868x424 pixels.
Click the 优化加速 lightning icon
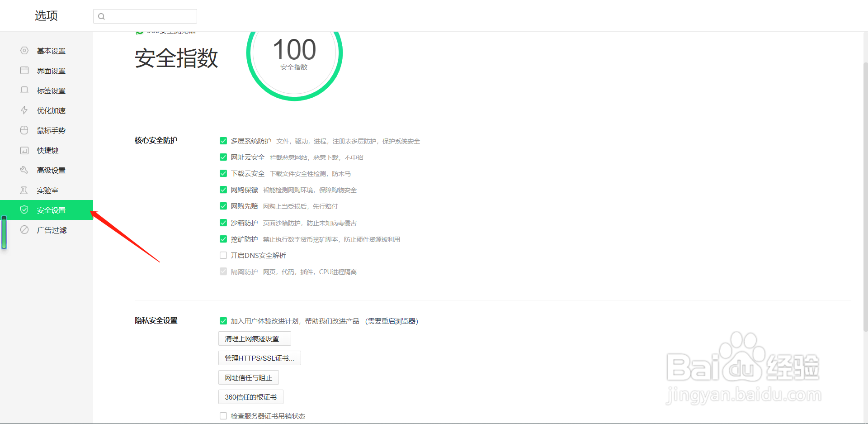tap(24, 110)
